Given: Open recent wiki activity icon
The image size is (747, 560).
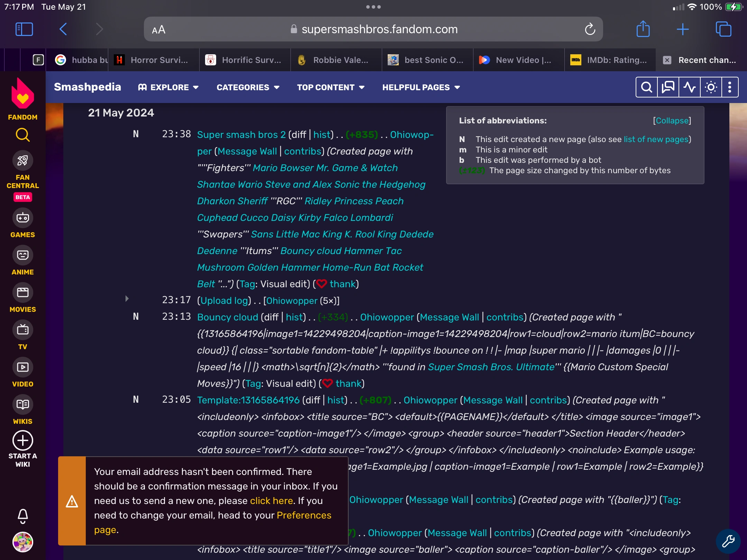Looking at the screenshot, I should (689, 87).
